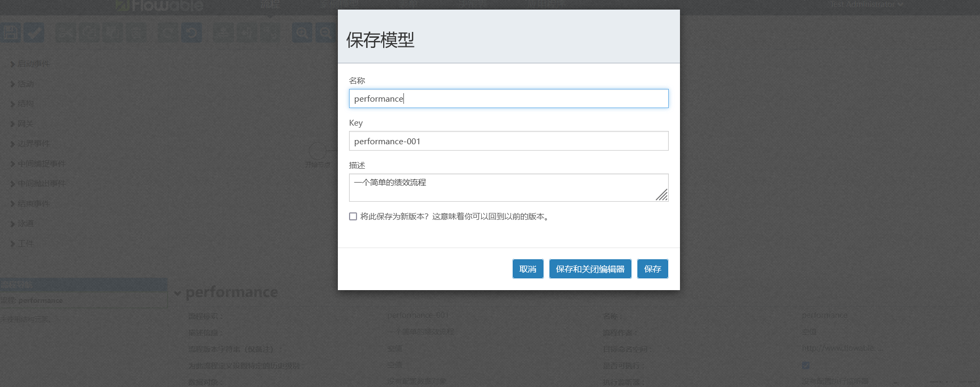This screenshot has width=980, height=387.
Task: Select the 流程: performance tree row
Action: (x=84, y=300)
